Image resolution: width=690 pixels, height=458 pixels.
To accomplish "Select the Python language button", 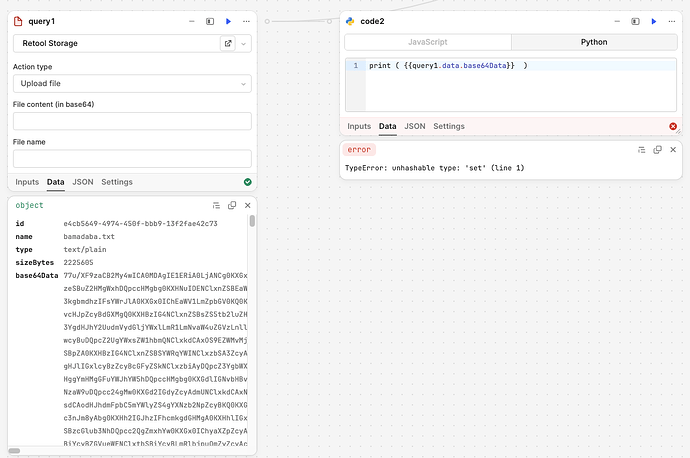I will coord(594,42).
